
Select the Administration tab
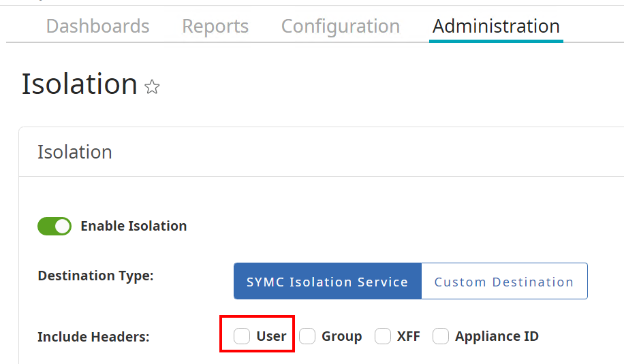[496, 27]
